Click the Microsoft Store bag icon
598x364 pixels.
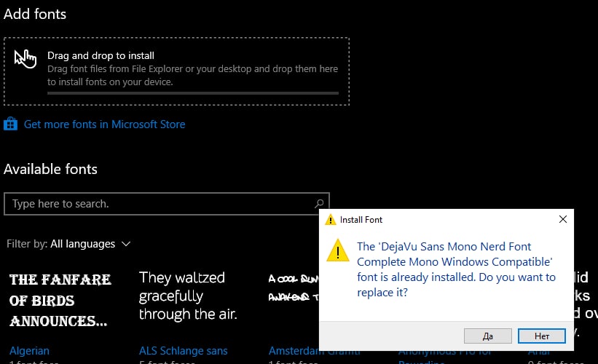[x=11, y=124]
